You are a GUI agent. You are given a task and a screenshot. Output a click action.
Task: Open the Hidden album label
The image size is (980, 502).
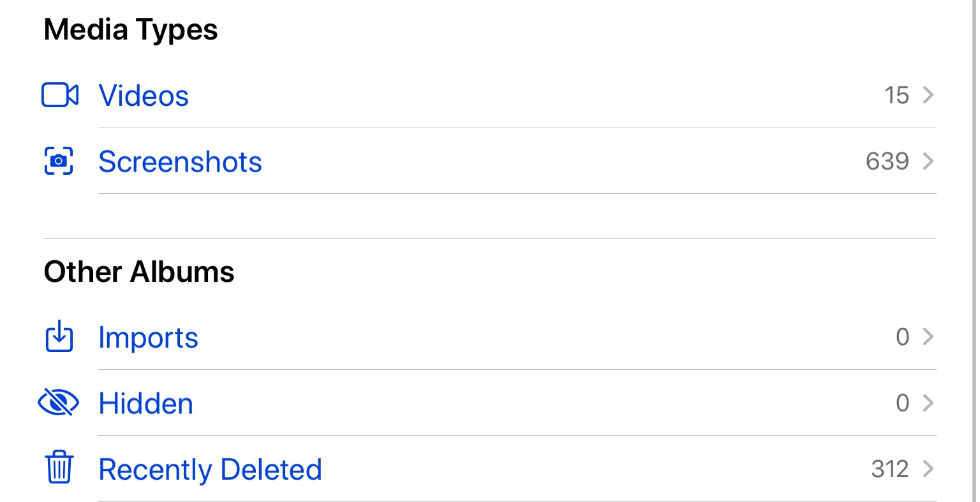coord(145,404)
